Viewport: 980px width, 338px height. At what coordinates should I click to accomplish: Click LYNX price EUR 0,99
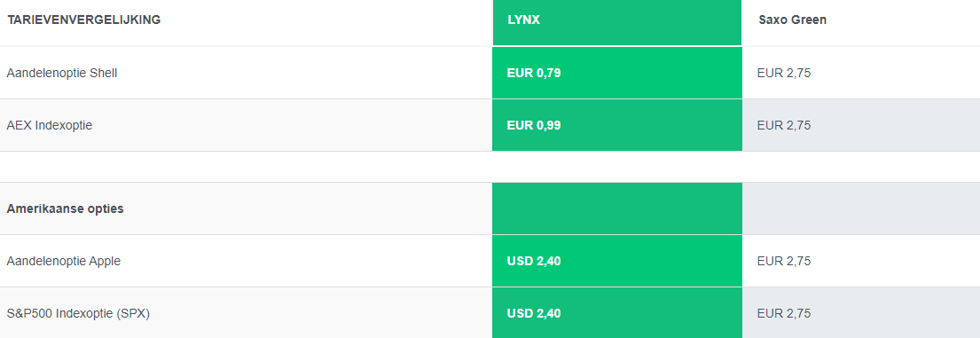534,126
